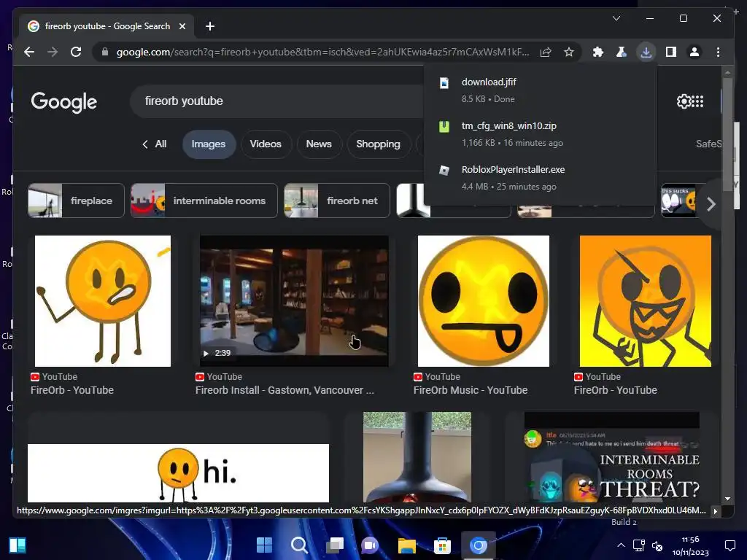
Task: Click the browser forward arrow
Action: (x=53, y=52)
